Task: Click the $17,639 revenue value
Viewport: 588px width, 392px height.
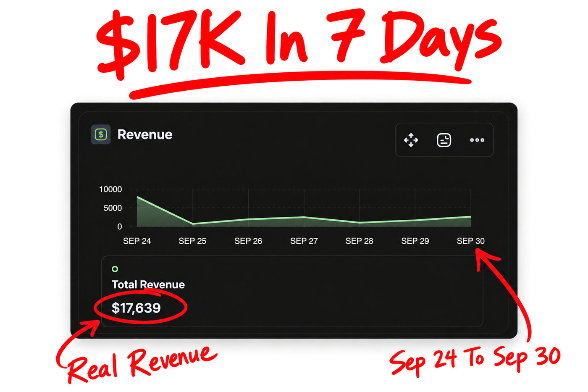Action: coord(136,308)
